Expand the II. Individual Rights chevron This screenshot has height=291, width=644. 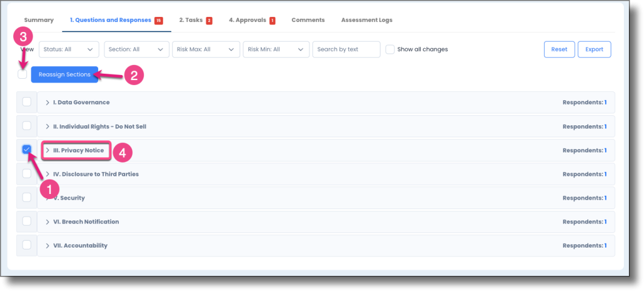point(48,127)
